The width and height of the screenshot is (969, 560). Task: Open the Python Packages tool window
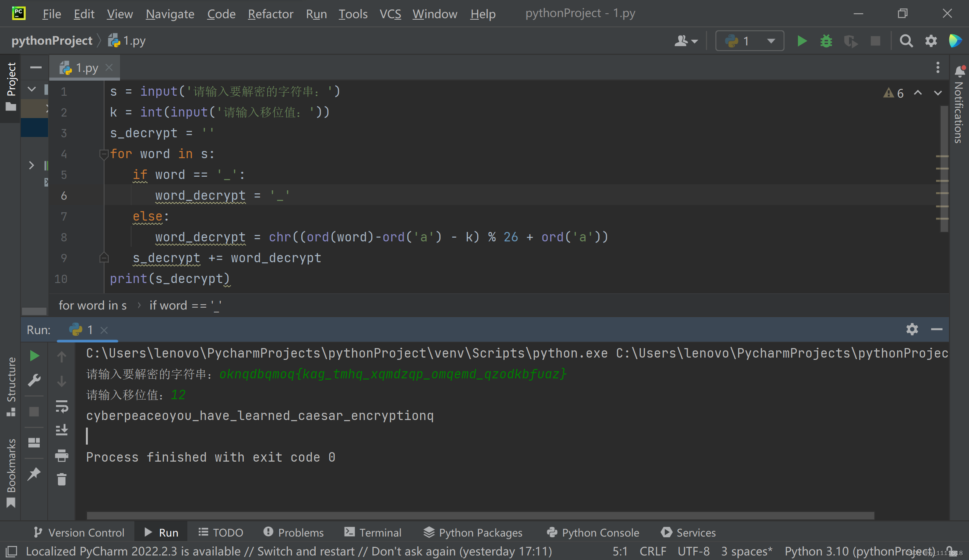(x=473, y=532)
